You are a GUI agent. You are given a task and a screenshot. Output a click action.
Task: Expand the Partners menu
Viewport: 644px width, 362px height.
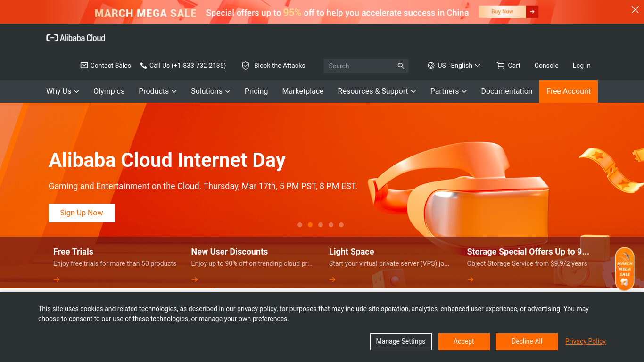coord(448,91)
